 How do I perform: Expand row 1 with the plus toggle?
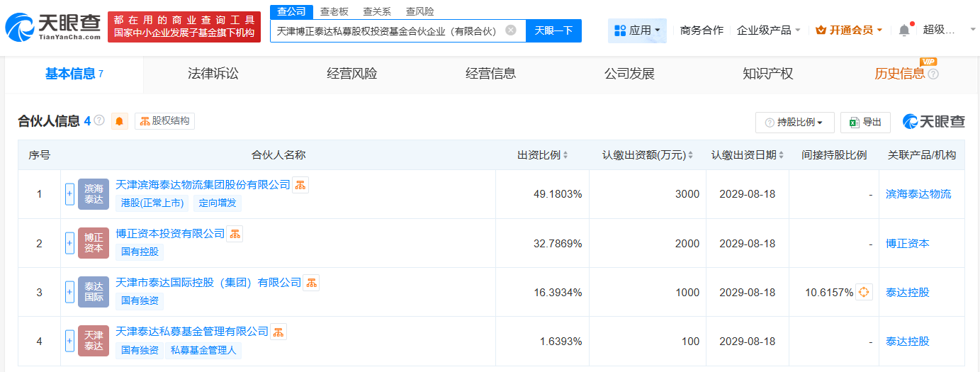(x=69, y=194)
